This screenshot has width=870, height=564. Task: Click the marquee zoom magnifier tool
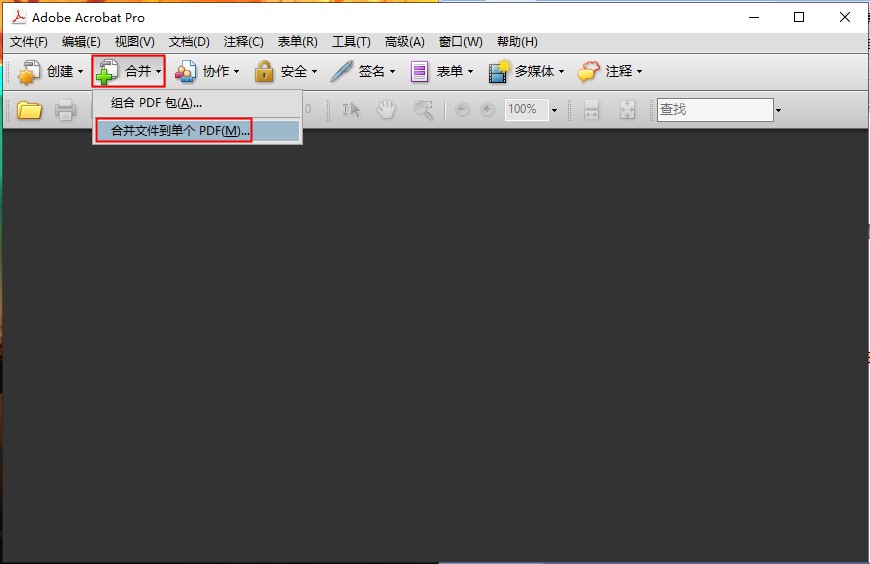click(x=423, y=110)
